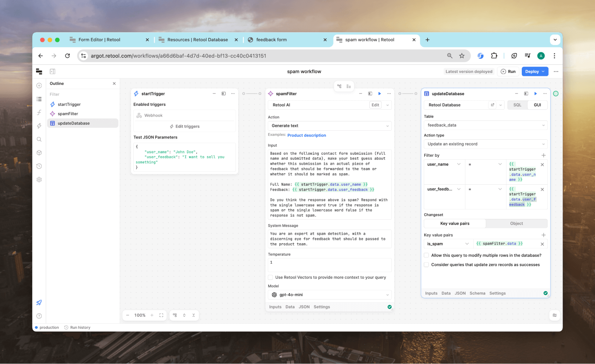Open the settings gear in left sidebar
The image size is (595, 364).
pyautogui.click(x=39, y=180)
